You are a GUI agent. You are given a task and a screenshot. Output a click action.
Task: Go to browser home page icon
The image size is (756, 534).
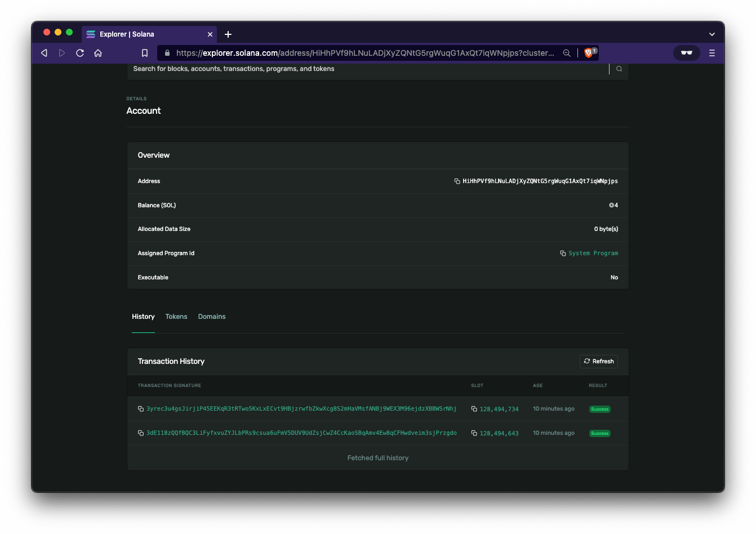point(98,53)
